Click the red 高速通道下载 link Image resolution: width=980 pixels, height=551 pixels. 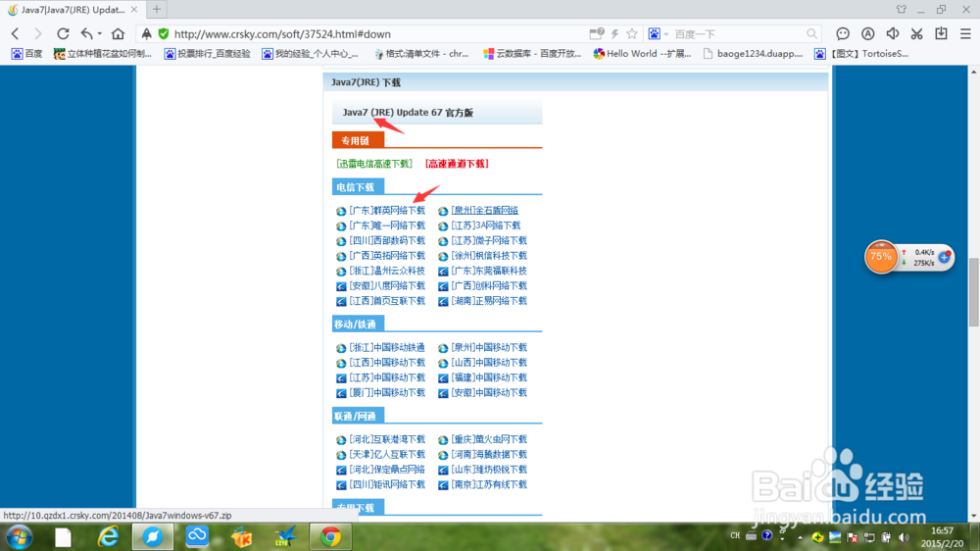[x=457, y=164]
